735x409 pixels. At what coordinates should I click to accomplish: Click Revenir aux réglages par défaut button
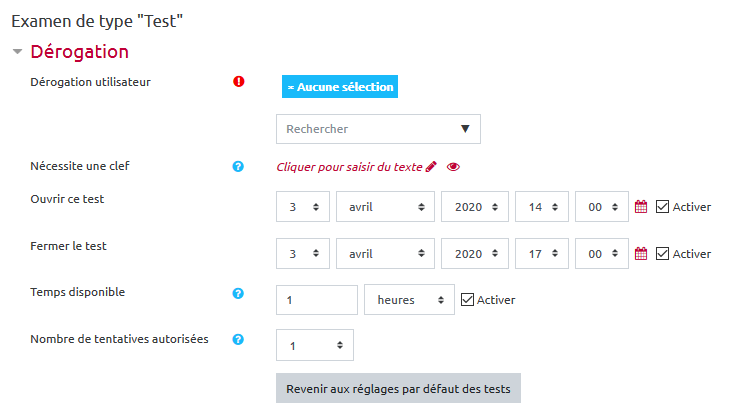[398, 388]
